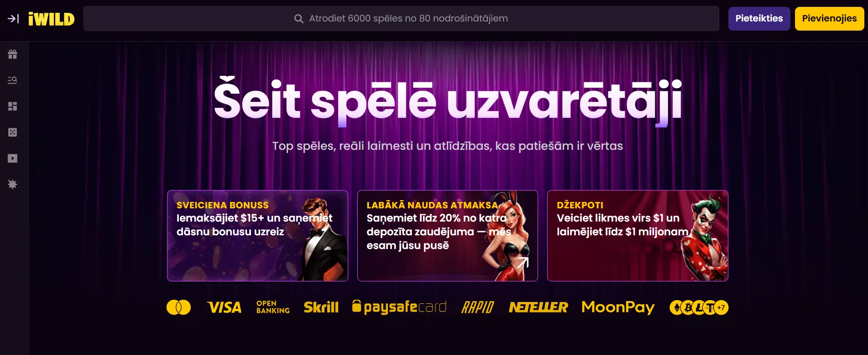Open the Labākā Naudas Atmaksa card

click(447, 236)
